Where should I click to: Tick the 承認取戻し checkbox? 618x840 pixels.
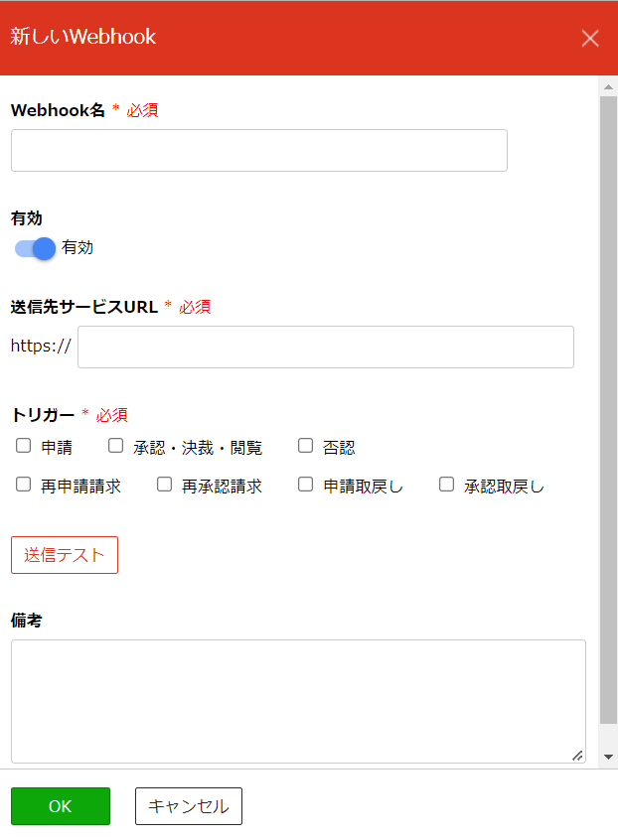[x=446, y=485]
